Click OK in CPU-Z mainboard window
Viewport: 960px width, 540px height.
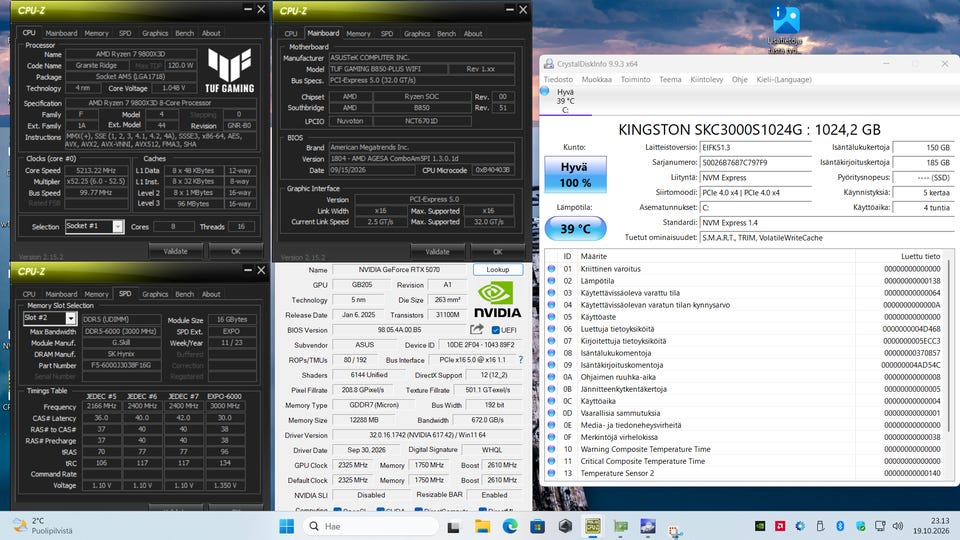pos(498,252)
